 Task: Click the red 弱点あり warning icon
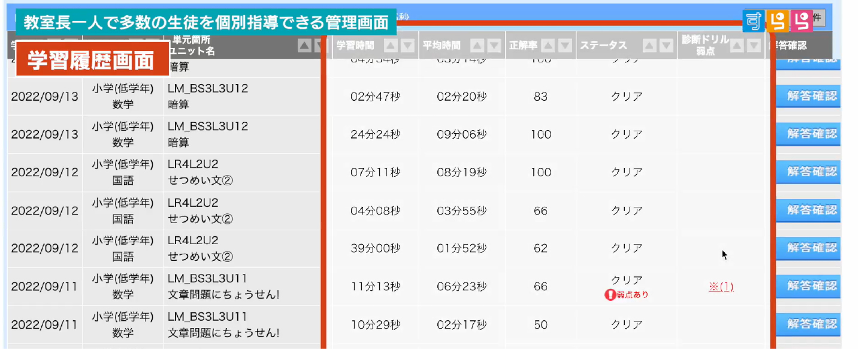[x=610, y=294]
